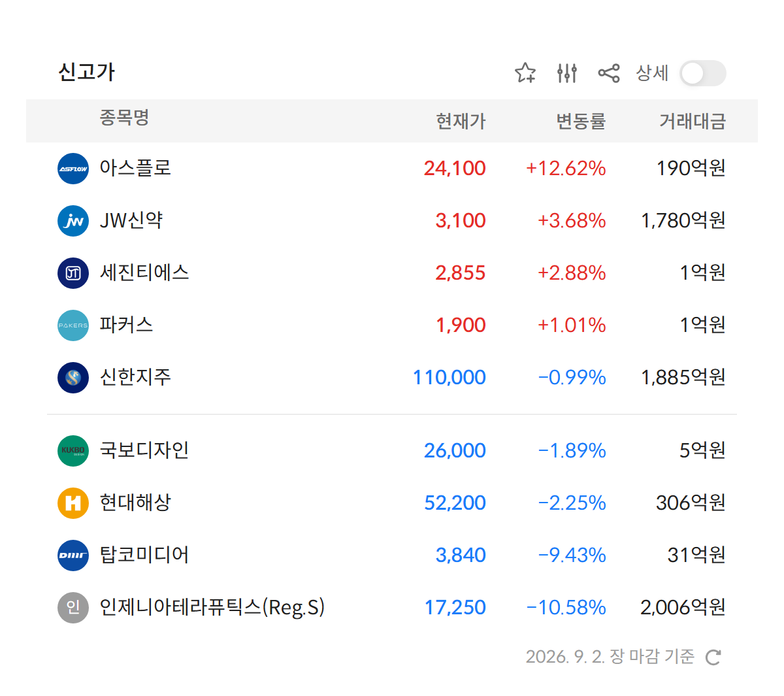
Task: Click the price 3,840 for 탑코미디어
Action: coord(461,555)
